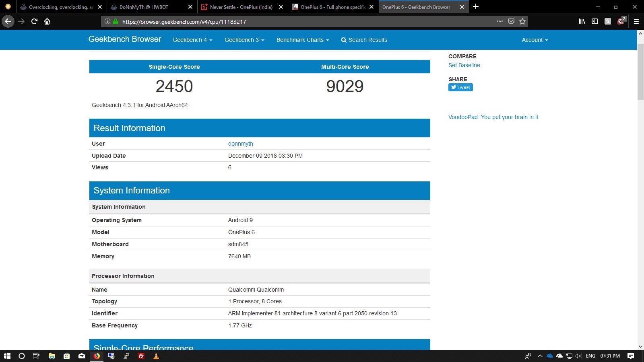644x362 pixels.
Task: Click the magnifier icon beside Search Results
Action: click(344, 40)
